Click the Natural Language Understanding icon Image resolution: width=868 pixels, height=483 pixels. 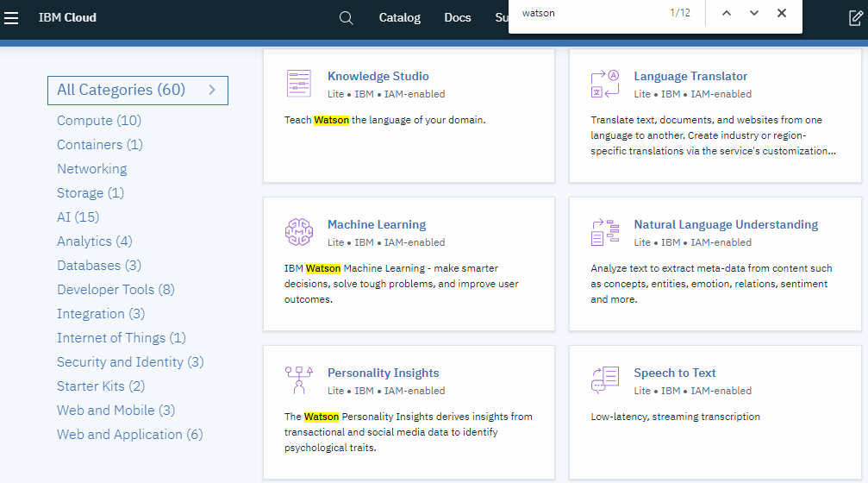click(605, 232)
